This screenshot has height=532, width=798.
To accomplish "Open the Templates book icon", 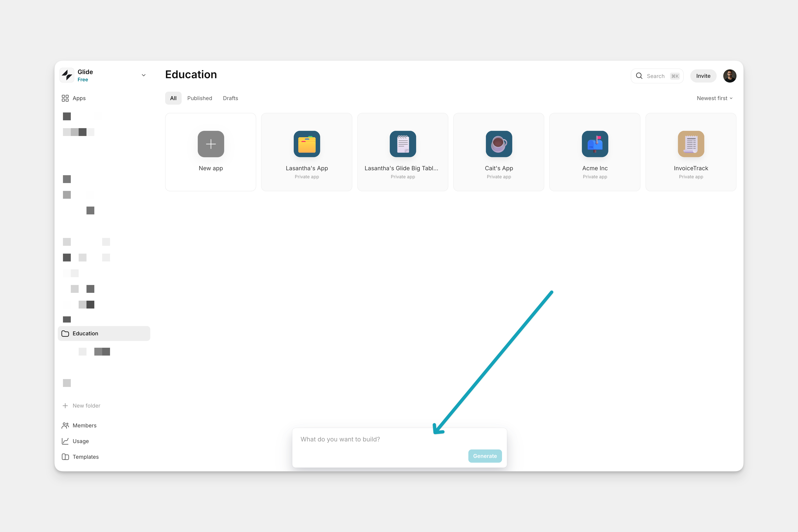I will tap(65, 457).
